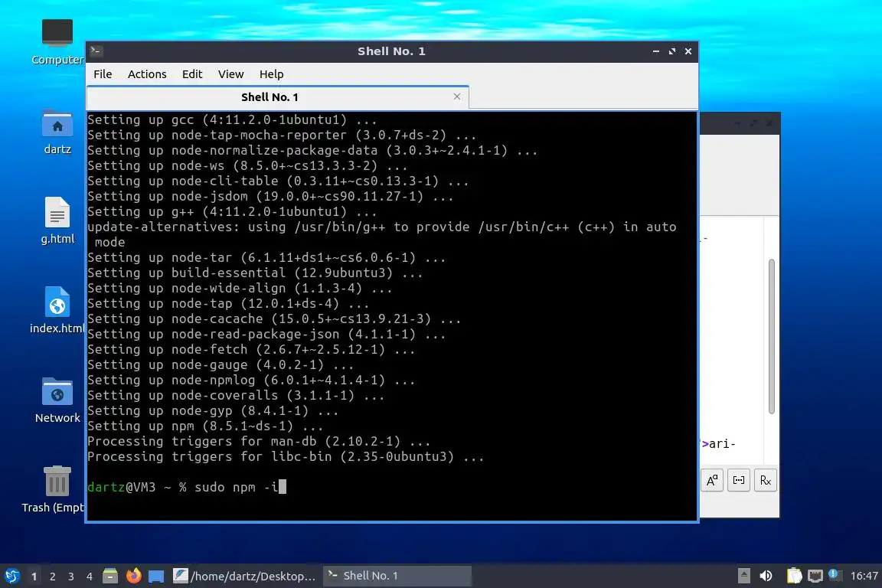Viewport: 882px width, 588px height.
Task: Click the background window's vertical scrollbar
Action: (772, 336)
